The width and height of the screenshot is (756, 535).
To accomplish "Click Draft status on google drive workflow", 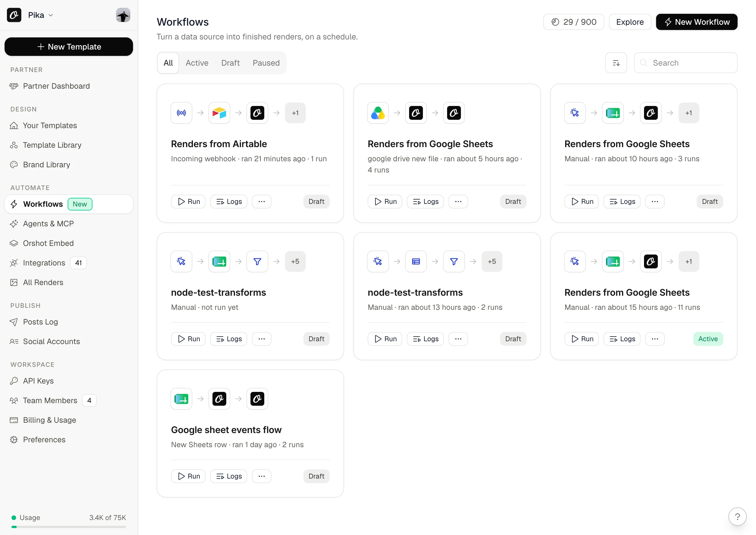I will 513,201.
